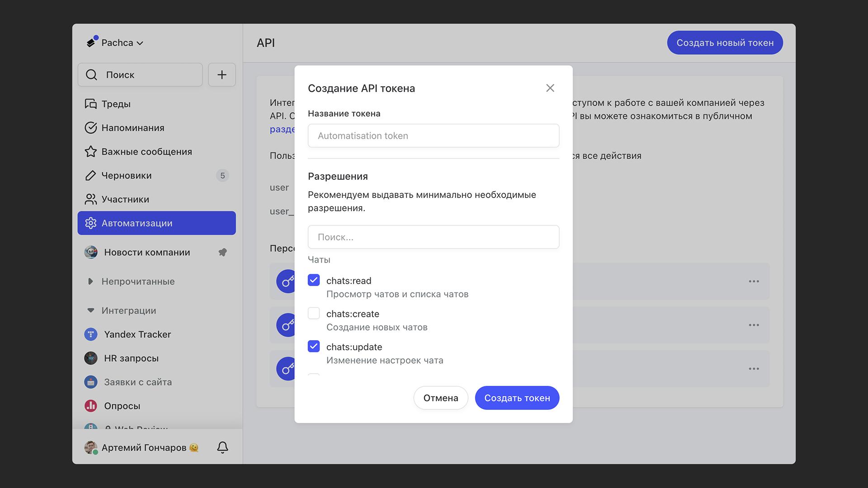Screen dimensions: 868x488
Task: Focus the Название токена input field
Action: click(x=433, y=136)
